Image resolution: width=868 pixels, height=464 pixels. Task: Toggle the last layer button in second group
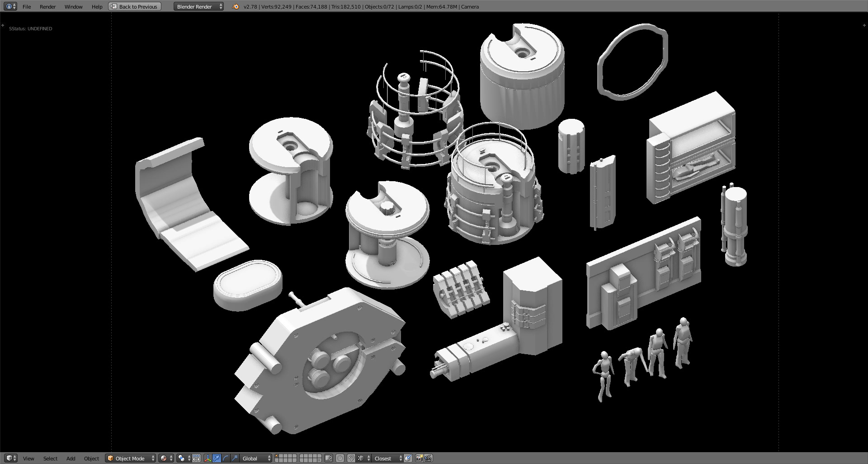(319, 460)
